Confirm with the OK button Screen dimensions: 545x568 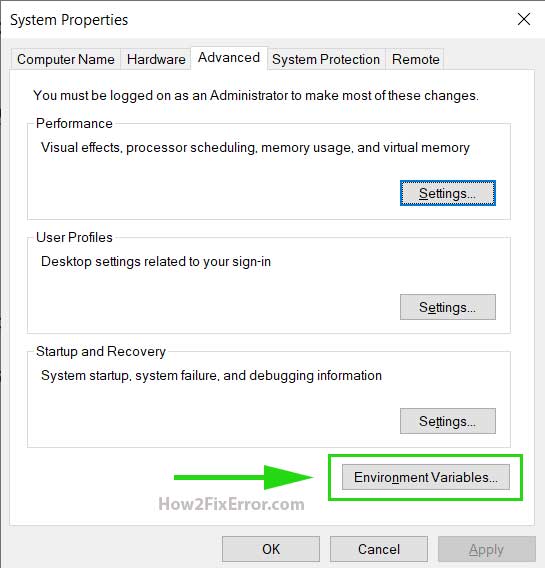tap(271, 549)
